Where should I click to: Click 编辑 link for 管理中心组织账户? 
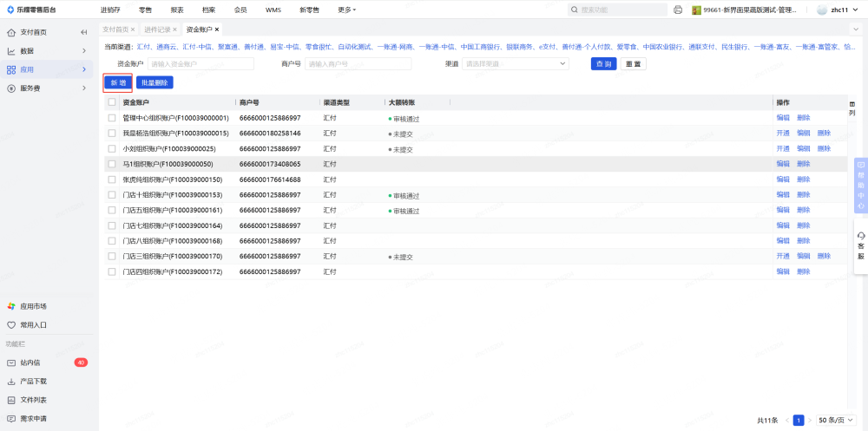point(783,118)
